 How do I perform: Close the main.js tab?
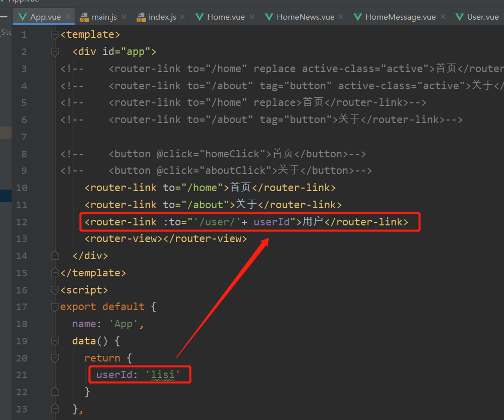pyautogui.click(x=124, y=17)
